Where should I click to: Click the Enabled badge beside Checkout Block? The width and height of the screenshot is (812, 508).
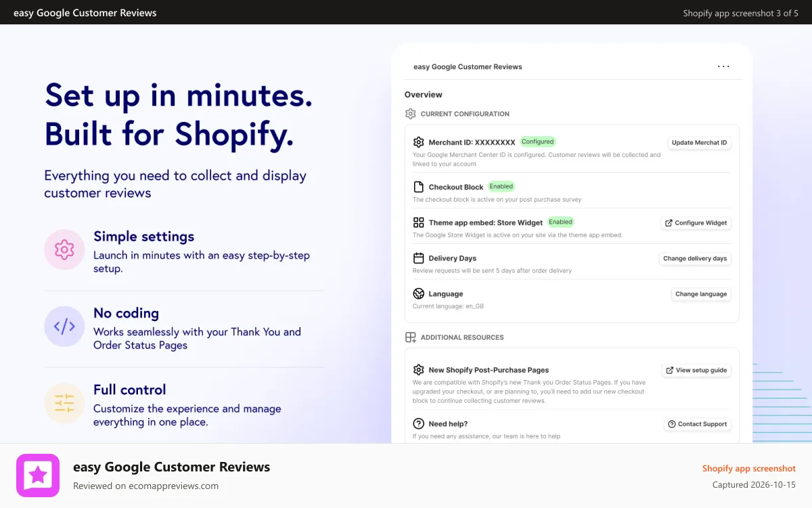pyautogui.click(x=501, y=186)
